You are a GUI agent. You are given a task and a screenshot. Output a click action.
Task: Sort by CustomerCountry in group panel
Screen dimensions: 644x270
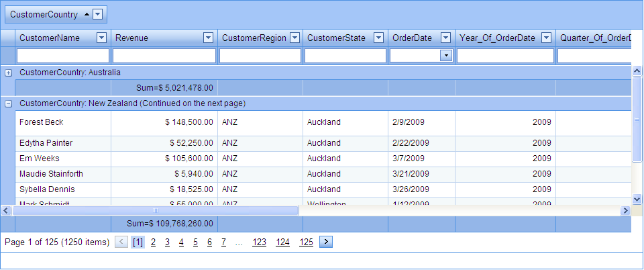44,14
